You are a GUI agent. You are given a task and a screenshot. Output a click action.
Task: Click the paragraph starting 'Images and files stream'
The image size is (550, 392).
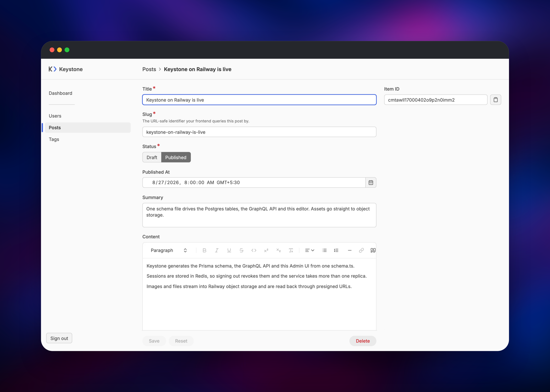point(249,286)
